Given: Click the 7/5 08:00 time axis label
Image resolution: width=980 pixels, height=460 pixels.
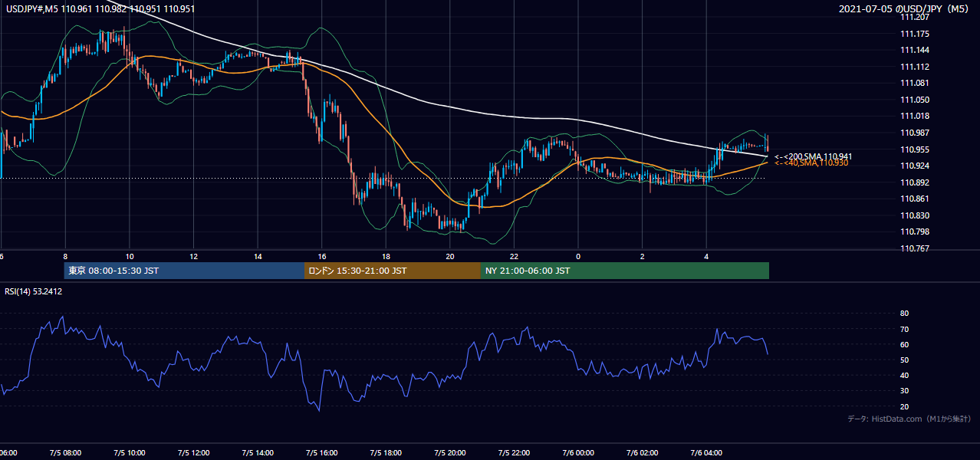Looking at the screenshot, I should (x=64, y=453).
